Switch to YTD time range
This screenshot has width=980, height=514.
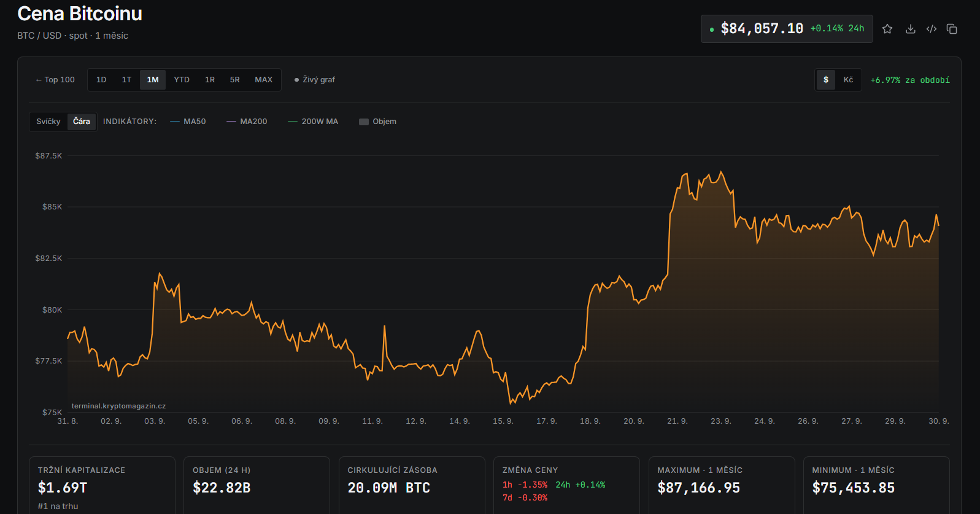click(182, 80)
